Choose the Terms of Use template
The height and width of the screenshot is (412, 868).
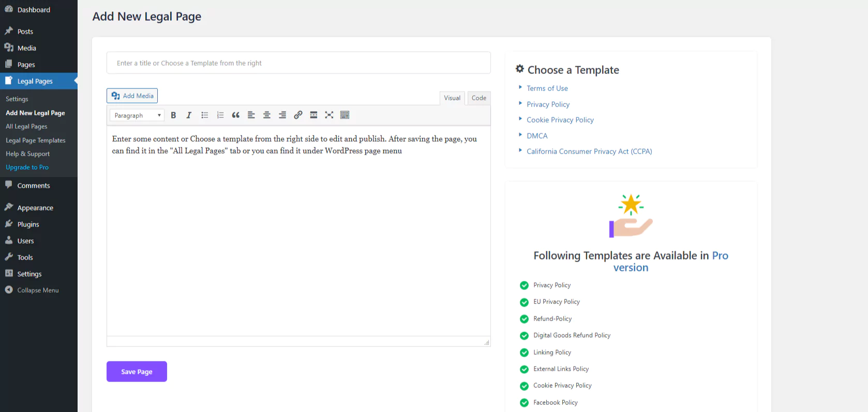point(547,88)
